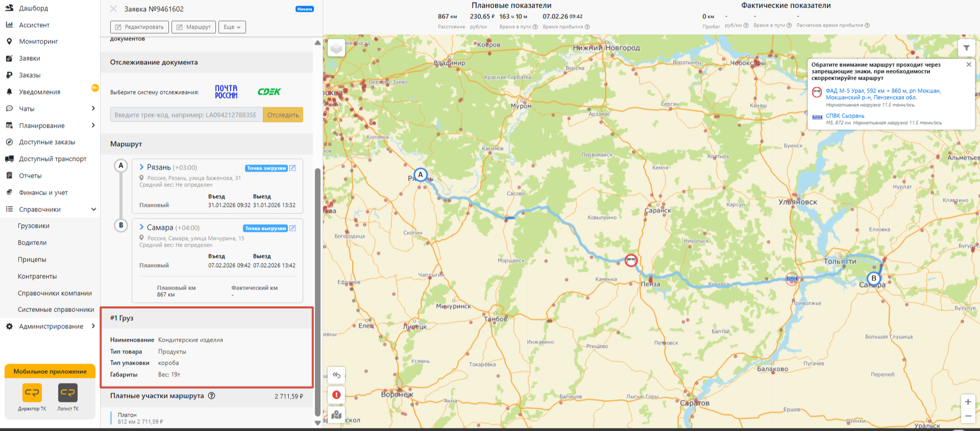This screenshot has height=431, width=980.
Task: Open Заявки section in sidebar
Action: point(30,58)
